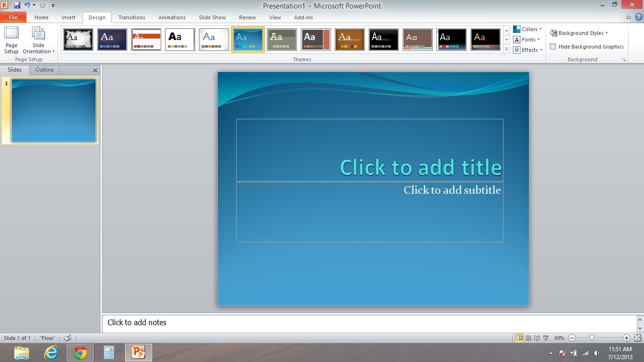Screen dimensions: 644x362
Task: Click the Undo icon in quick access toolbar
Action: (x=27, y=6)
